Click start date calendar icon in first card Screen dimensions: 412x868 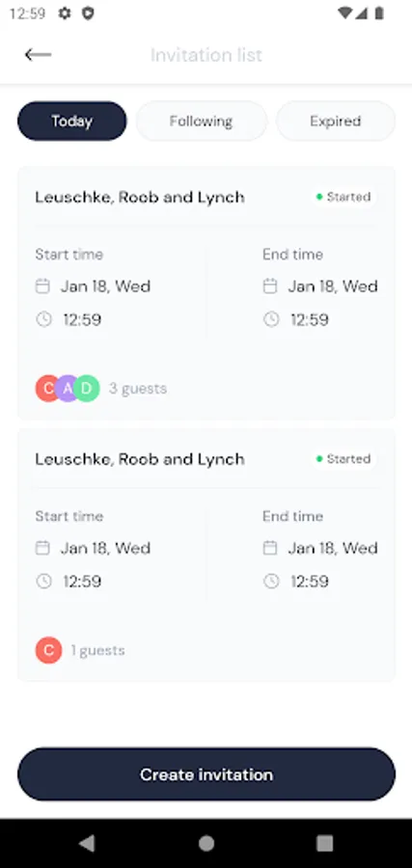42,286
